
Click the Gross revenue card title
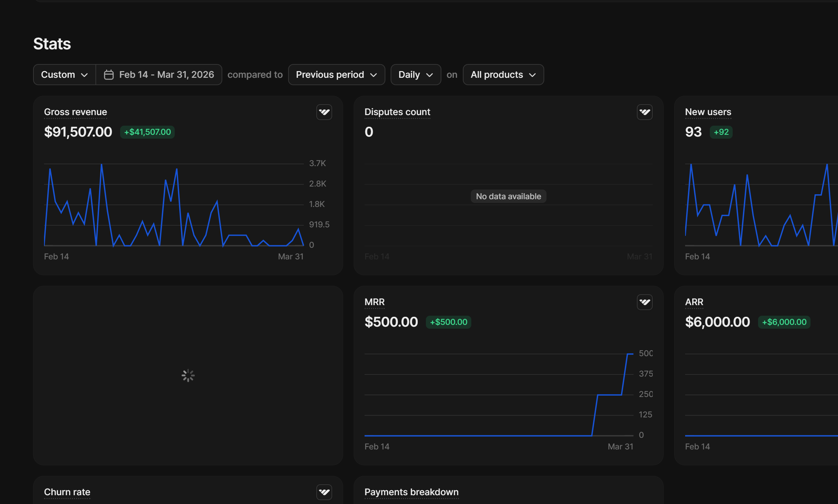click(x=75, y=112)
